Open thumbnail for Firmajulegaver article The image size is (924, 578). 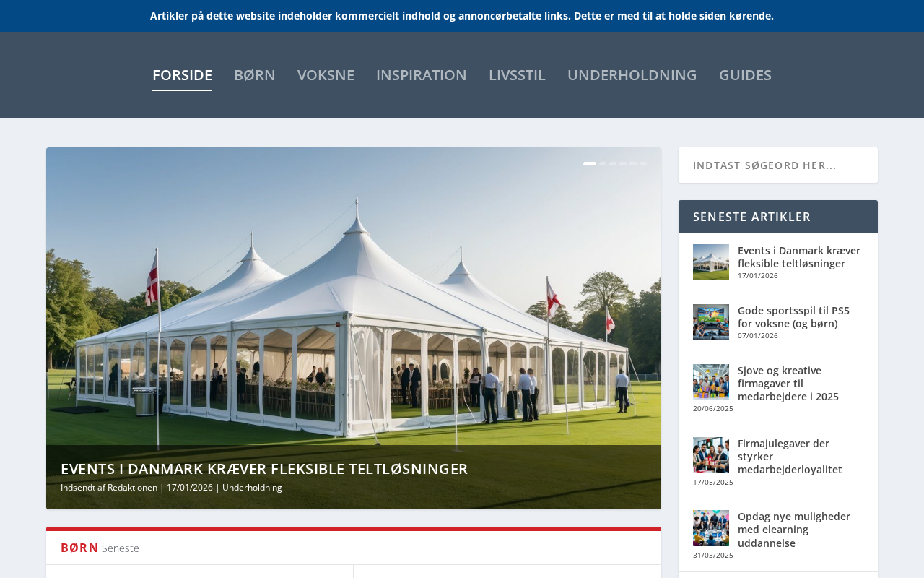point(711,455)
